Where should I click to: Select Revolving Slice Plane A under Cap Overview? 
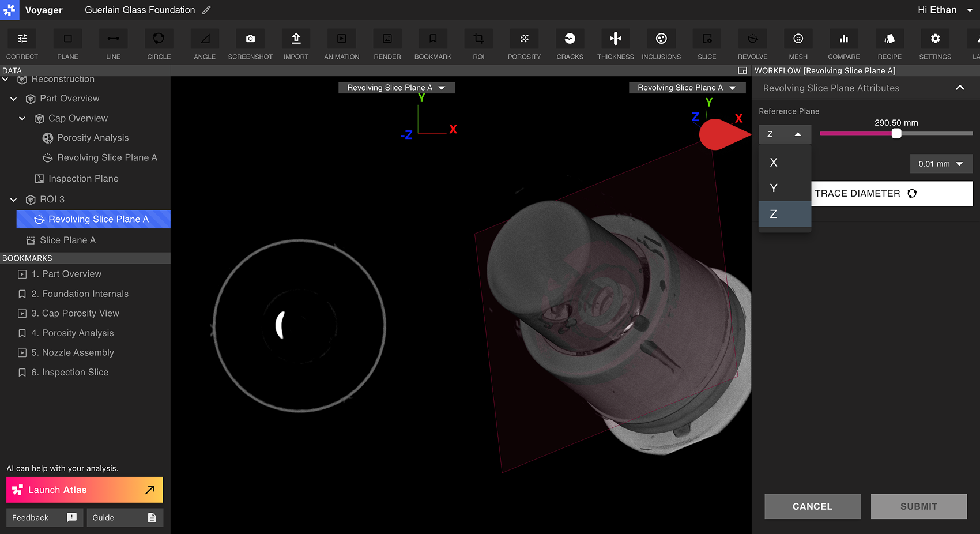(x=99, y=157)
